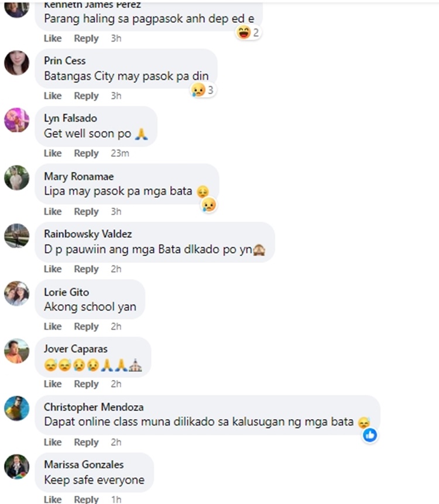
Task: Reply to Jover Caparas's emoji comment
Action: [86, 384]
